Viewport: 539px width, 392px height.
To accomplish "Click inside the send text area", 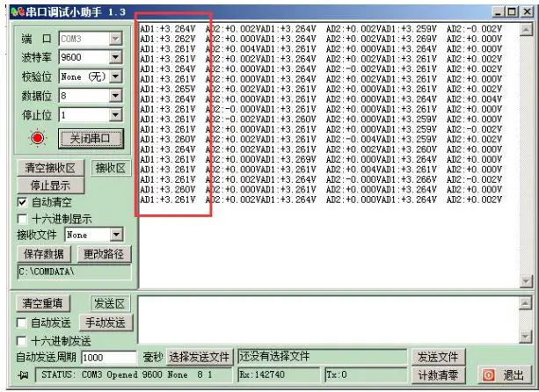I will 328,320.
